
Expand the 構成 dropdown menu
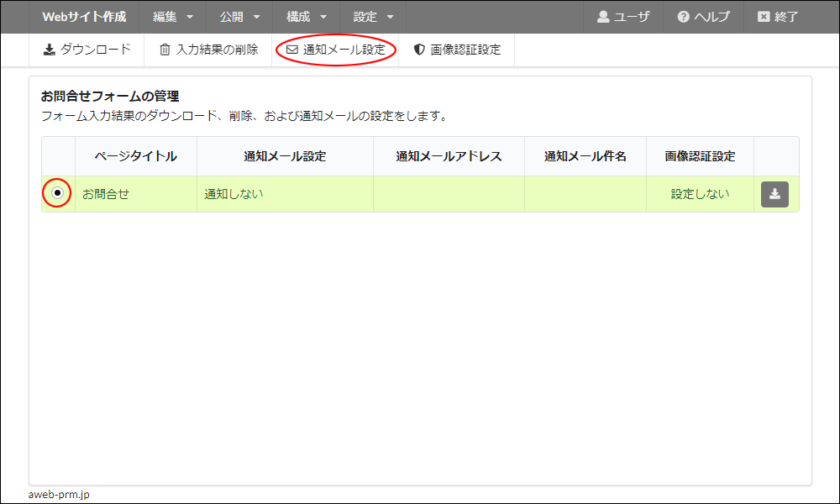[x=306, y=17]
